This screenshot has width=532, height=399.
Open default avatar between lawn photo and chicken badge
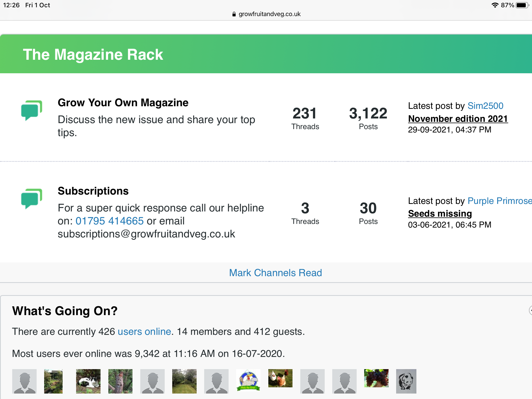point(216,381)
